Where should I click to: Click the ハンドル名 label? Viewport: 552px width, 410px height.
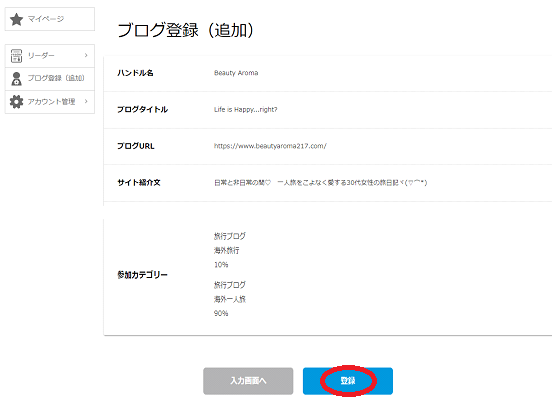click(136, 73)
